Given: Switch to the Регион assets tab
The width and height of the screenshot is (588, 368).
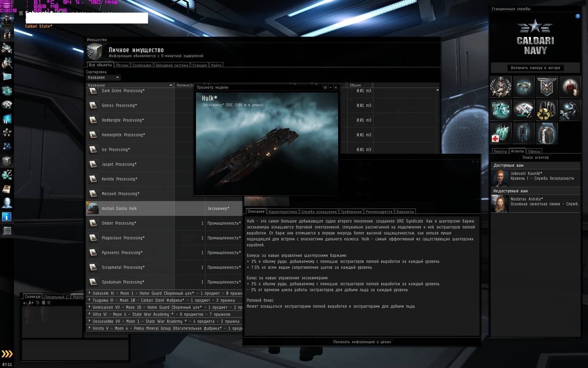Looking at the screenshot, I should point(122,65).
